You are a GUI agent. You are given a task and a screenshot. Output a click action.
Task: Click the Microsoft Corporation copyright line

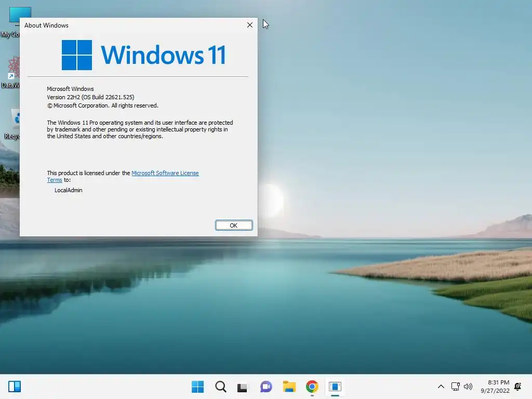[x=103, y=106]
